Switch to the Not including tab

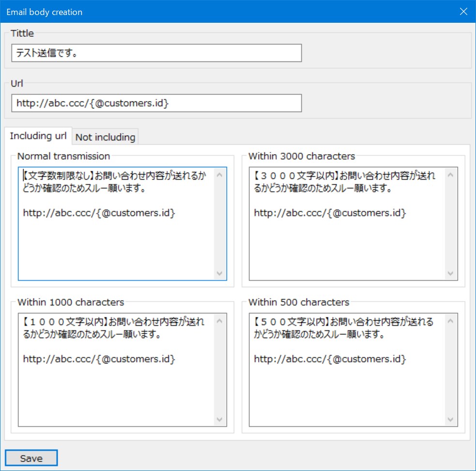click(105, 137)
